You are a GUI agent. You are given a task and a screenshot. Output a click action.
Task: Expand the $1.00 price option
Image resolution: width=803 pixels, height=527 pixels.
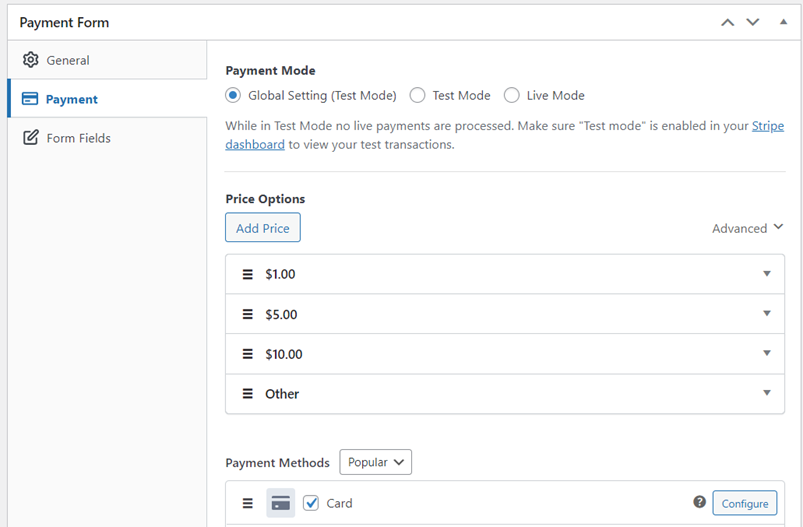tap(767, 274)
